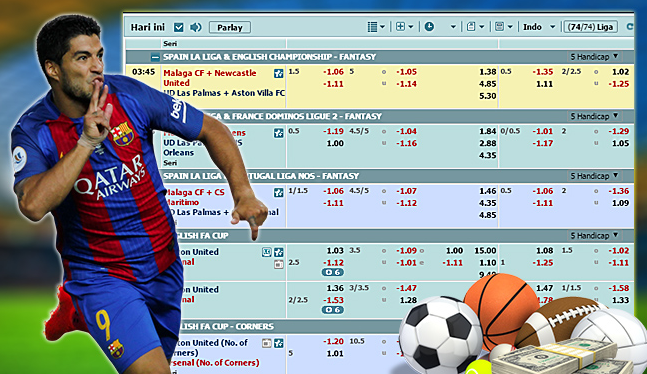Viewport: 647px width, 374px height.
Task: Expand more bets badge in first FA Cup row
Action: 333,272
